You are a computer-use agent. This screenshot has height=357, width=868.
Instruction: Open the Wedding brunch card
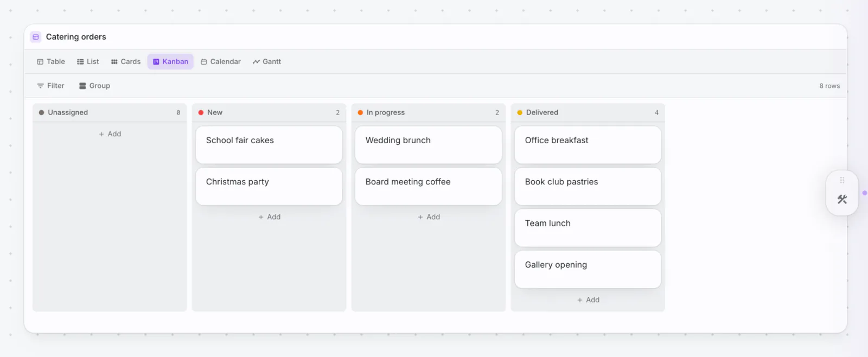pyautogui.click(x=429, y=145)
